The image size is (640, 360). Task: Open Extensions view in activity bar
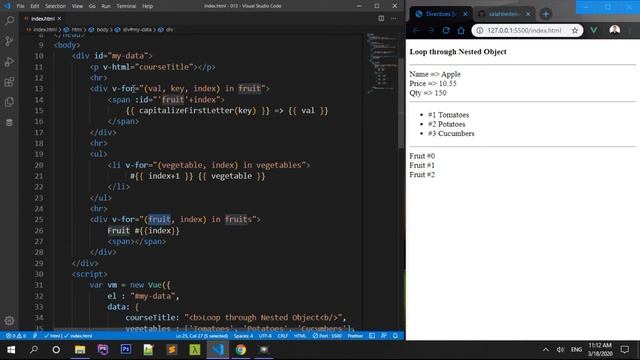9,82
